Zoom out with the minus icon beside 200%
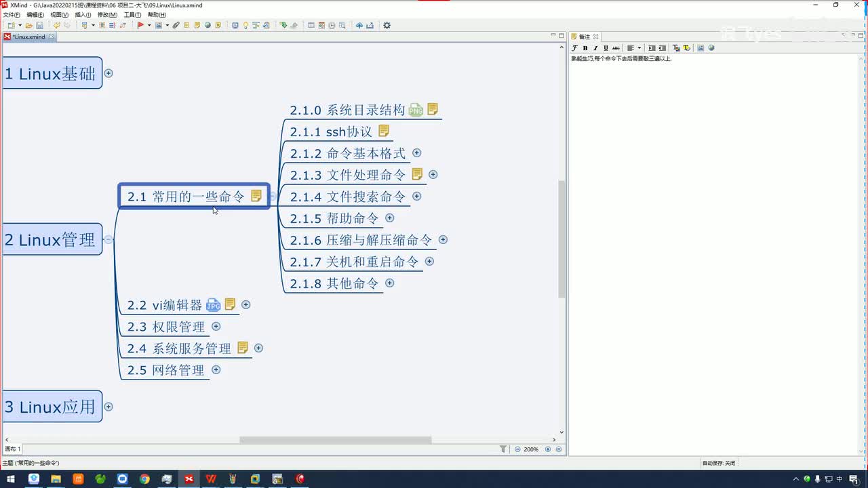Screen dimensions: 868x488 [517, 449]
